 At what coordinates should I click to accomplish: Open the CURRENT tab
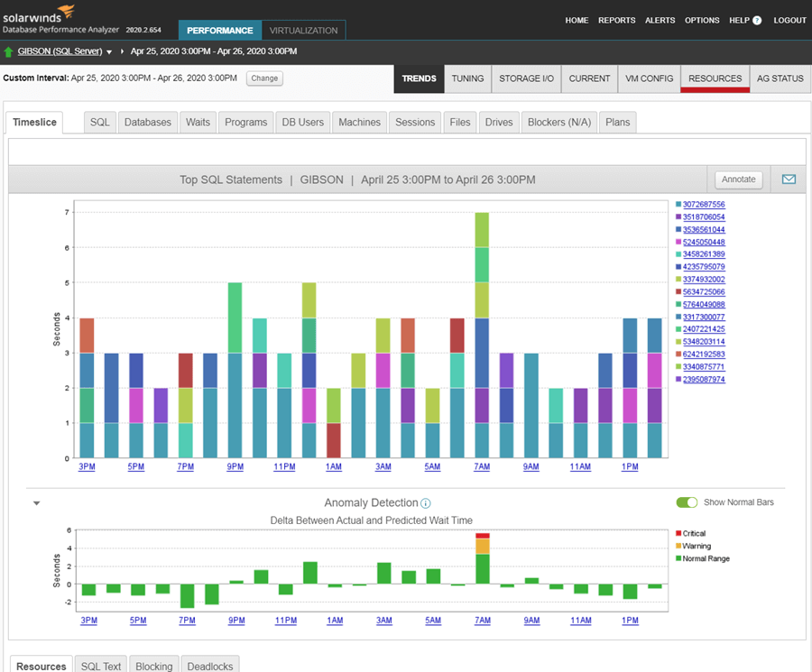click(x=589, y=78)
